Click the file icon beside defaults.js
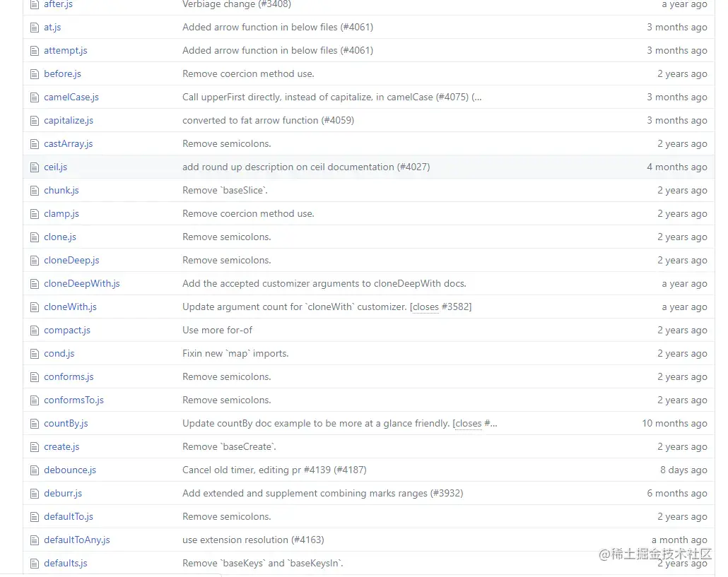Viewport: 728px width, 577px height. pyautogui.click(x=35, y=564)
